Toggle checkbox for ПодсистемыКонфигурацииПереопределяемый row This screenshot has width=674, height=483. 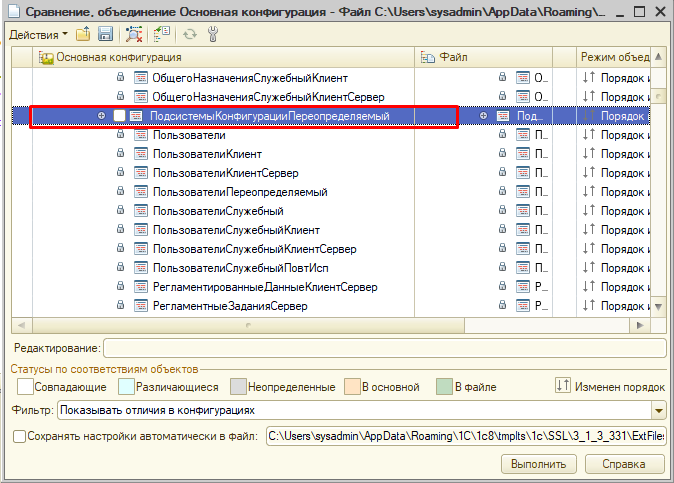point(119,116)
